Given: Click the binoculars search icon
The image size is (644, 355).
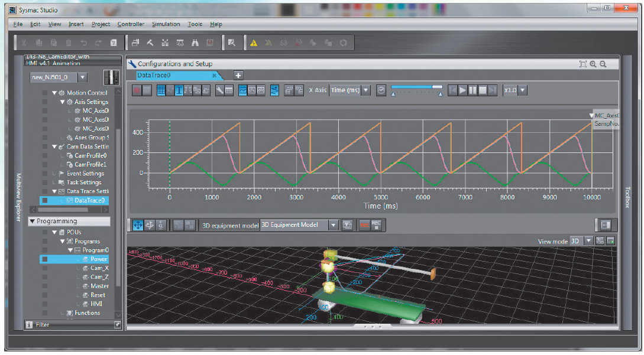Looking at the screenshot, I should (195, 43).
